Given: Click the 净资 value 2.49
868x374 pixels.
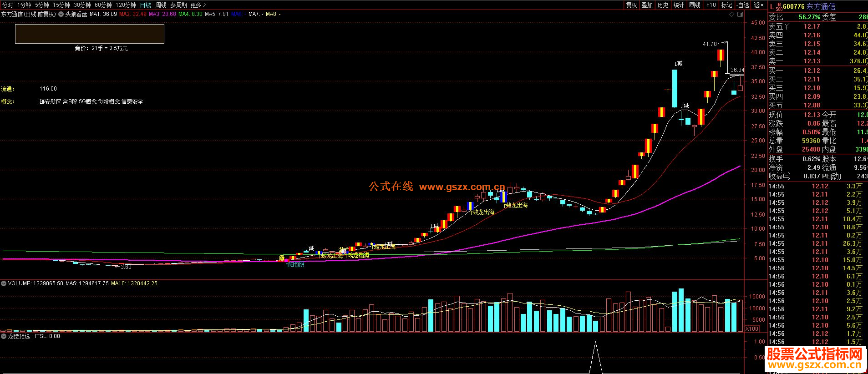Looking at the screenshot, I should coord(814,167).
